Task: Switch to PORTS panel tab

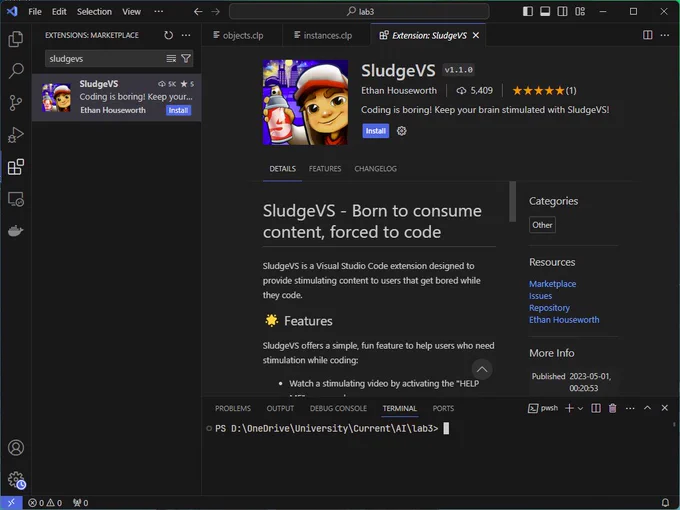Action: (443, 409)
